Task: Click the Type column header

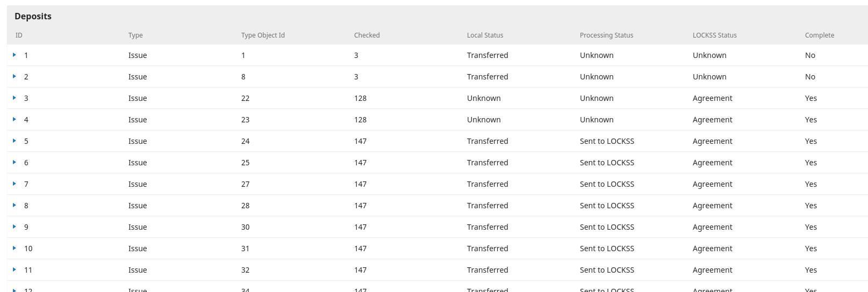Action: (135, 35)
